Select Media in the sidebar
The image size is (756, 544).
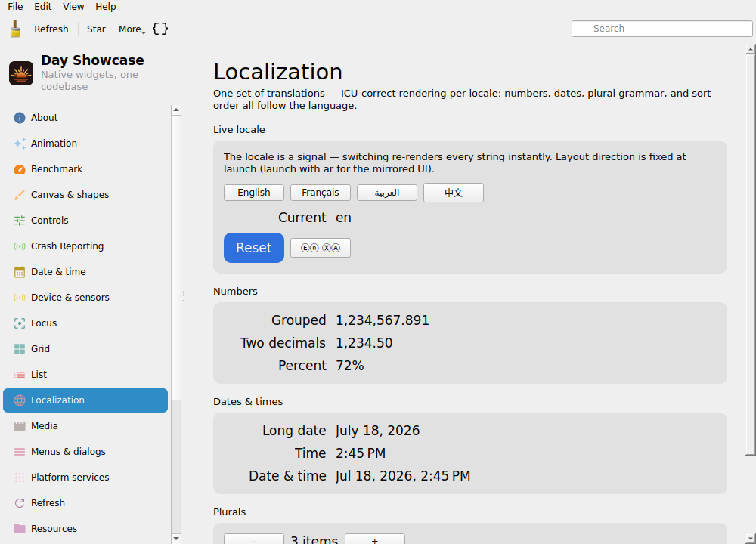coord(85,426)
